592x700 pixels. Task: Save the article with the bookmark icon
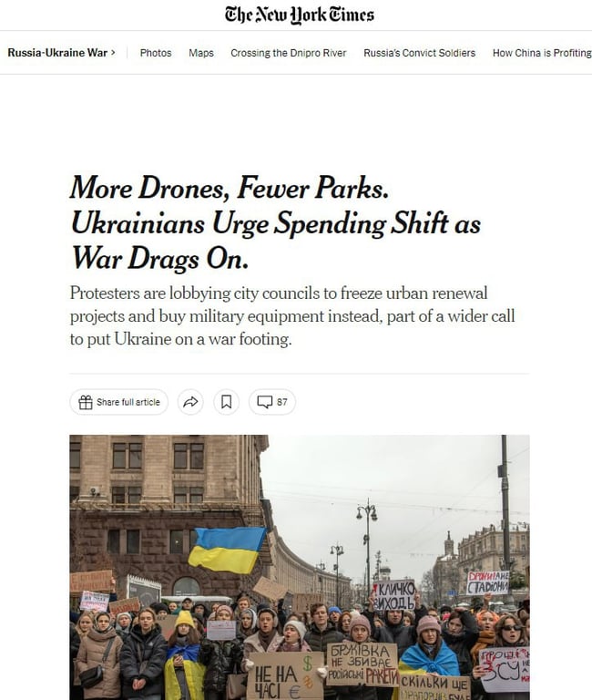226,402
